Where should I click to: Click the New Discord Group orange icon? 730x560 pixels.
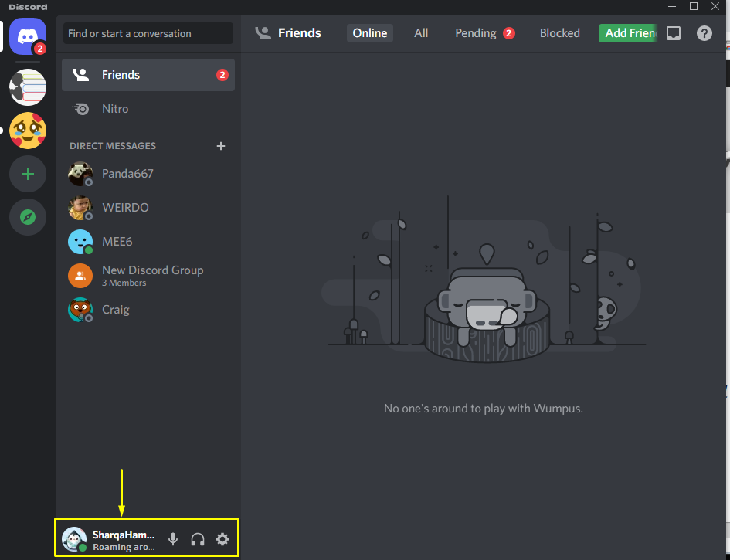(80, 276)
